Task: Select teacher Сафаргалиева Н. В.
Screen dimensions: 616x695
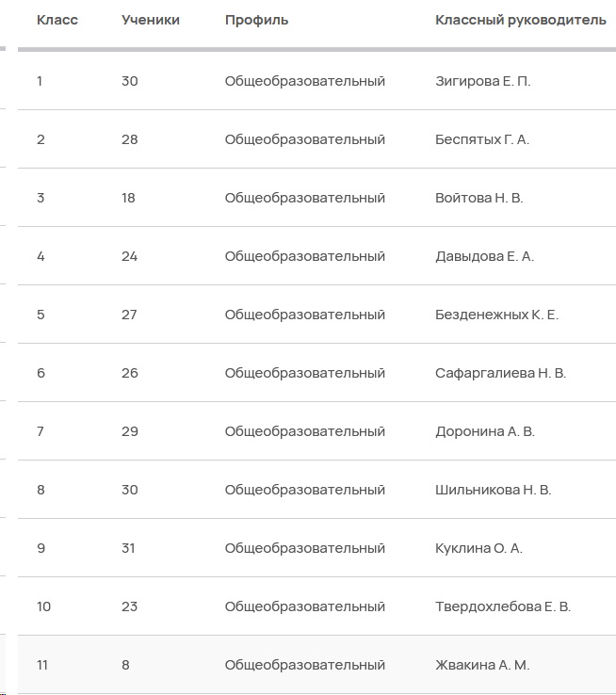Action: (x=501, y=373)
